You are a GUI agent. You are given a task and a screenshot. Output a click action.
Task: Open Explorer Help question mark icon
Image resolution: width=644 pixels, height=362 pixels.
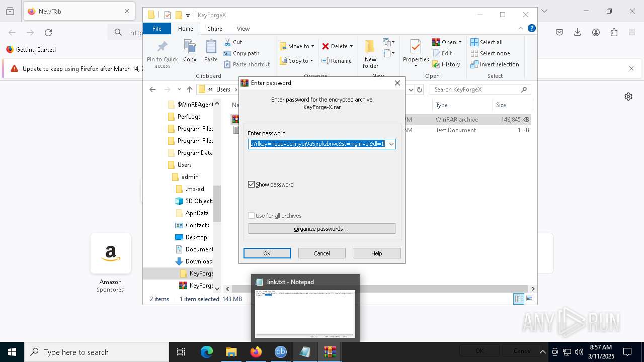[x=531, y=29]
